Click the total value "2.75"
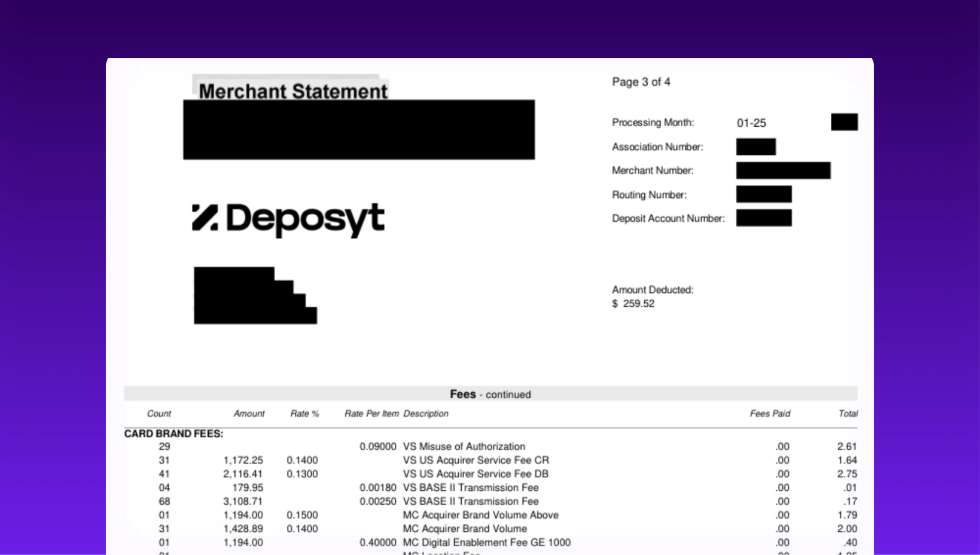The height and width of the screenshot is (555, 980). click(847, 474)
